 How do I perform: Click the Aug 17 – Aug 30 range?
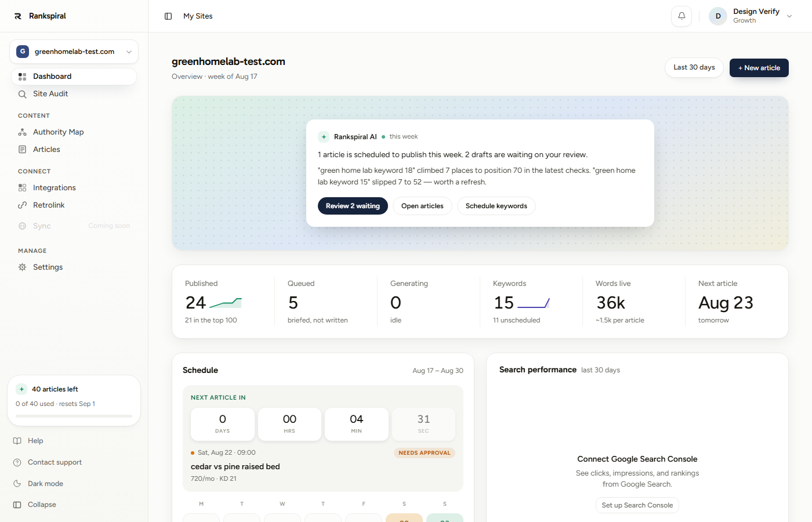(438, 371)
